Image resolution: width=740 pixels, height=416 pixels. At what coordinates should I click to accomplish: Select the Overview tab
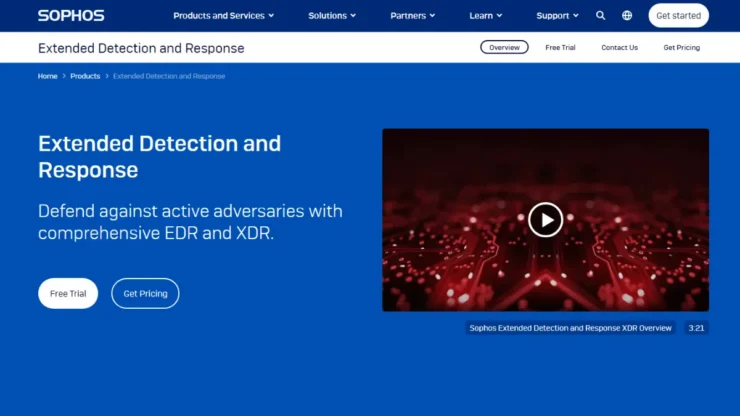tap(504, 47)
